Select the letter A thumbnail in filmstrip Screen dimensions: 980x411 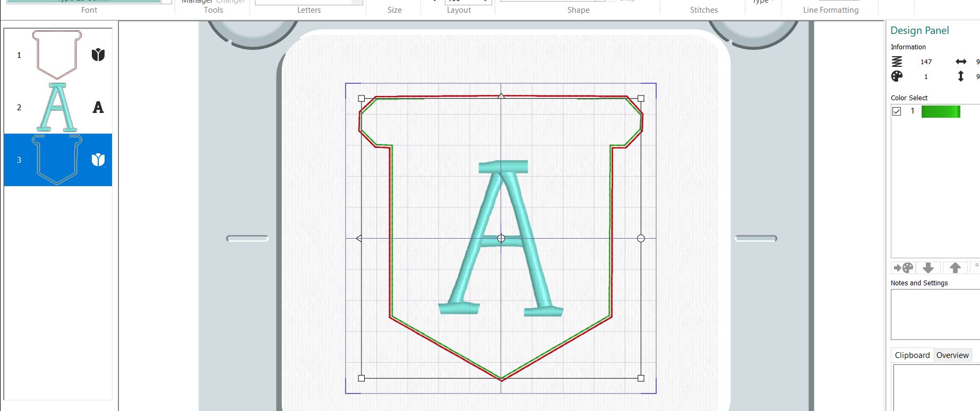57,107
